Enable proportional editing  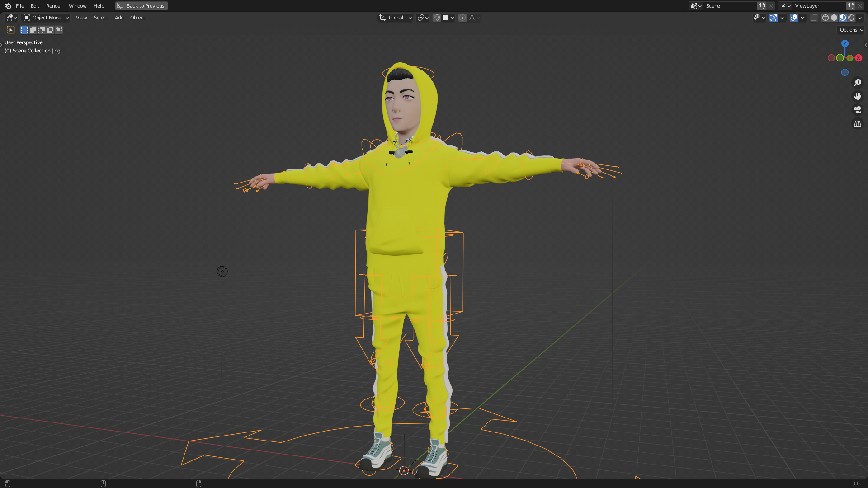tap(462, 18)
